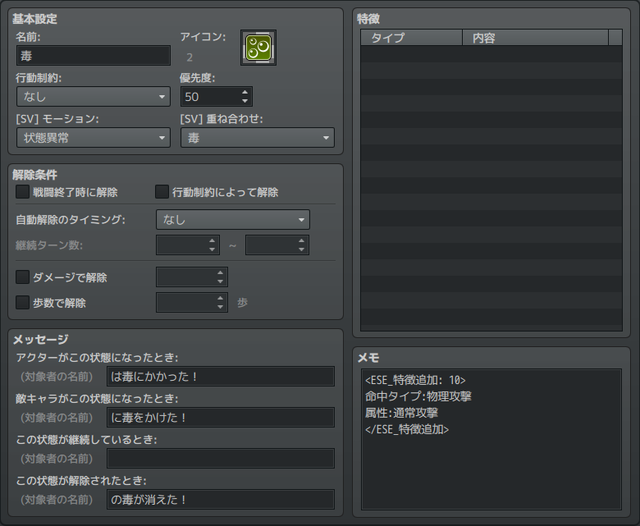This screenshot has width=640, height=526.
Task: Click the icon index number 2
Action: (x=189, y=57)
